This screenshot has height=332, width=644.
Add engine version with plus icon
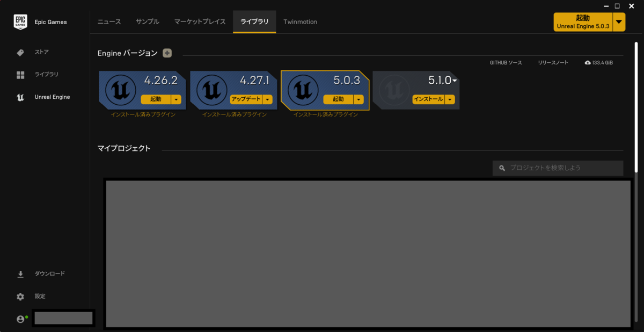[167, 53]
